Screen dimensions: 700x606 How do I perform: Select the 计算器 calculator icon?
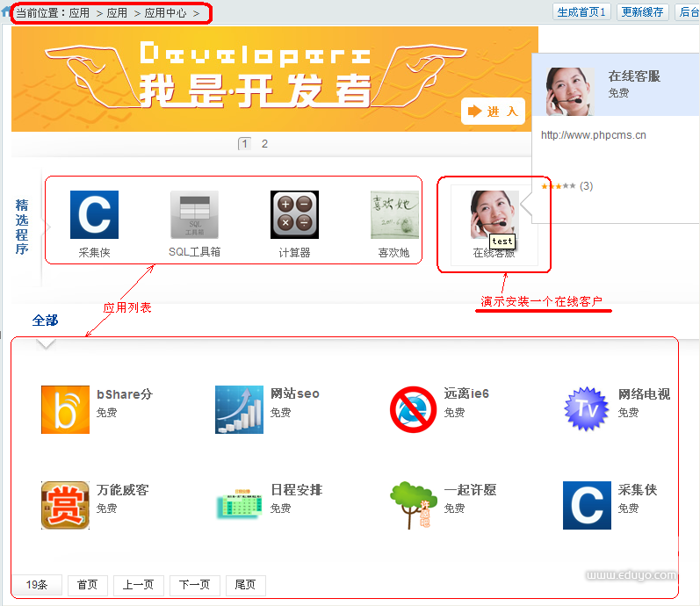294,215
